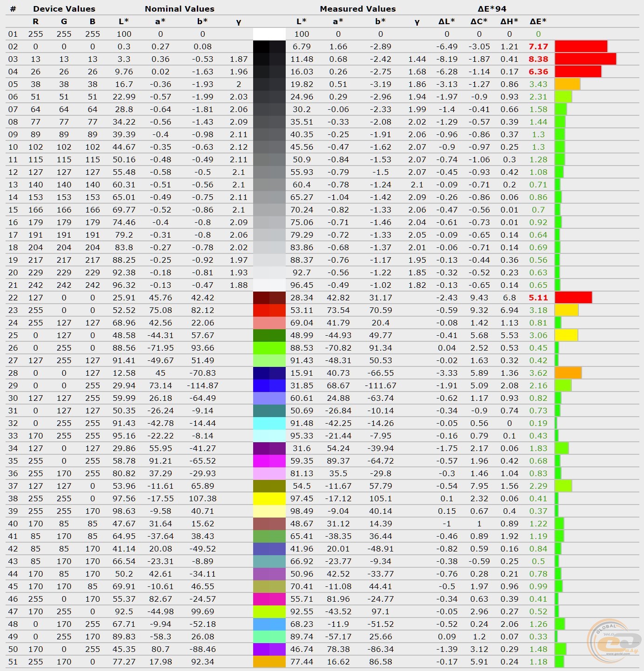644x671 pixels.
Task: Click row number '01'
Action: pos(13,34)
